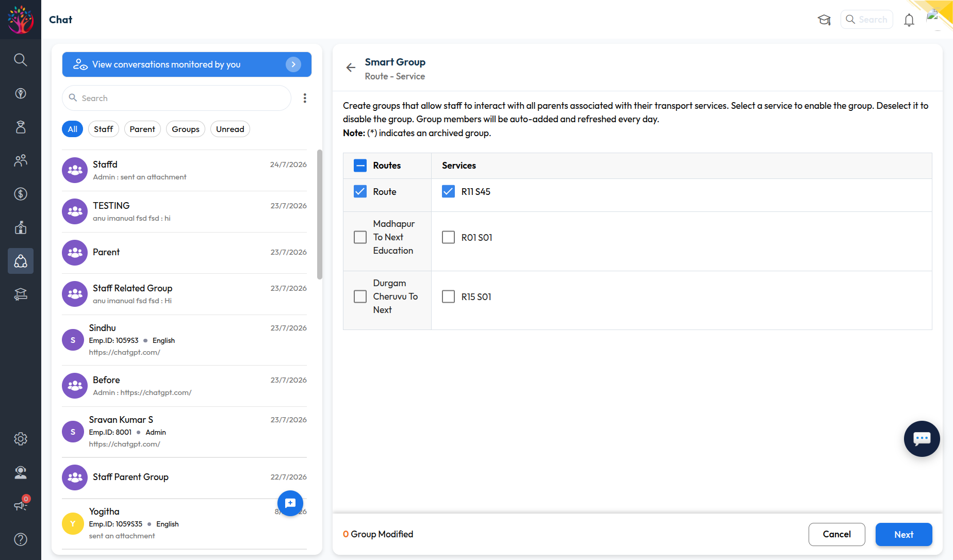The height and width of the screenshot is (560, 953).
Task: Check the R01 S01 service checkbox
Action: pos(448,237)
